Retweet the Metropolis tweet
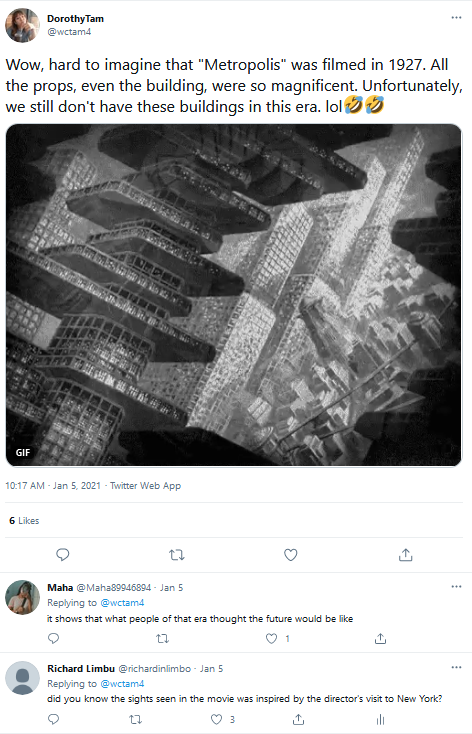This screenshot has width=472, height=734. tap(177, 555)
